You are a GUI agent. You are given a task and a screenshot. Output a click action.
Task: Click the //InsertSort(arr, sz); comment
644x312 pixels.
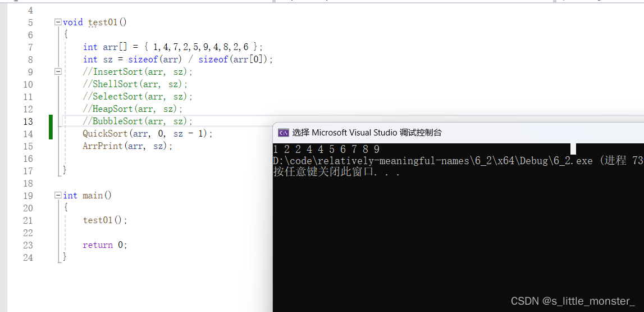pos(138,71)
